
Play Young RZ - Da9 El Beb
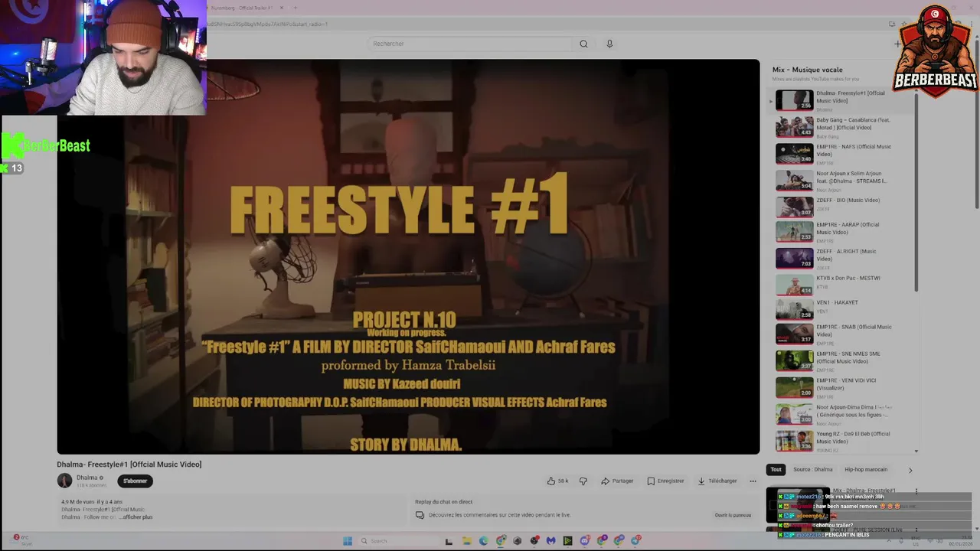point(842,441)
